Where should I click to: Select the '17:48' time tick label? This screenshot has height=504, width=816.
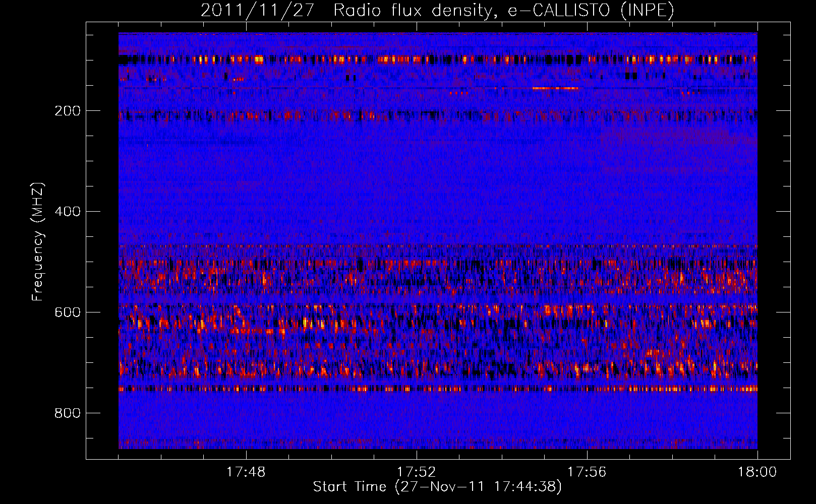[246, 472]
